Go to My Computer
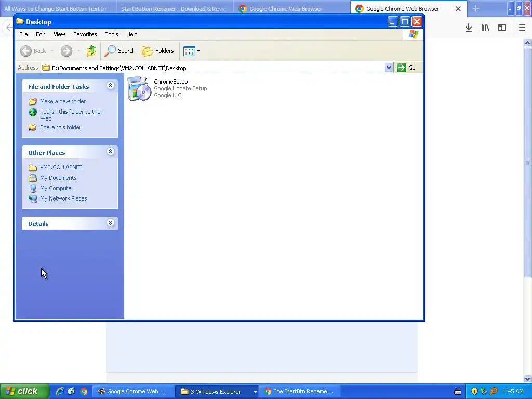 [x=57, y=188]
